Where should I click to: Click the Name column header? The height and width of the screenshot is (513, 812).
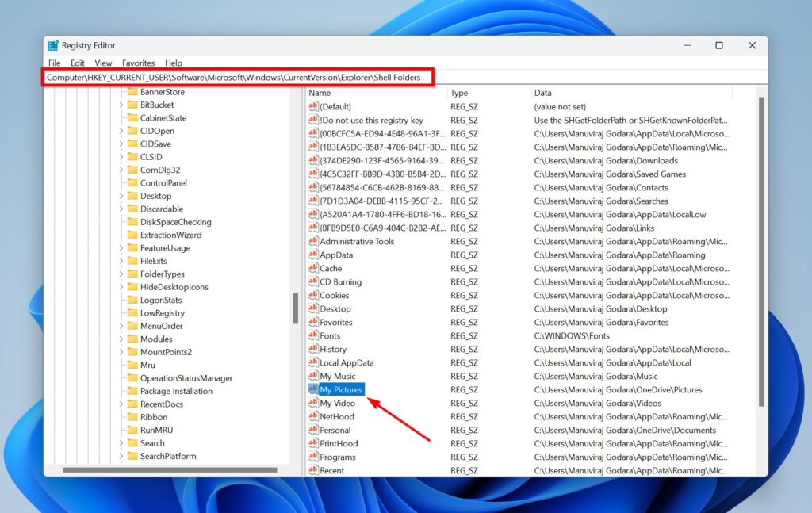tap(321, 92)
